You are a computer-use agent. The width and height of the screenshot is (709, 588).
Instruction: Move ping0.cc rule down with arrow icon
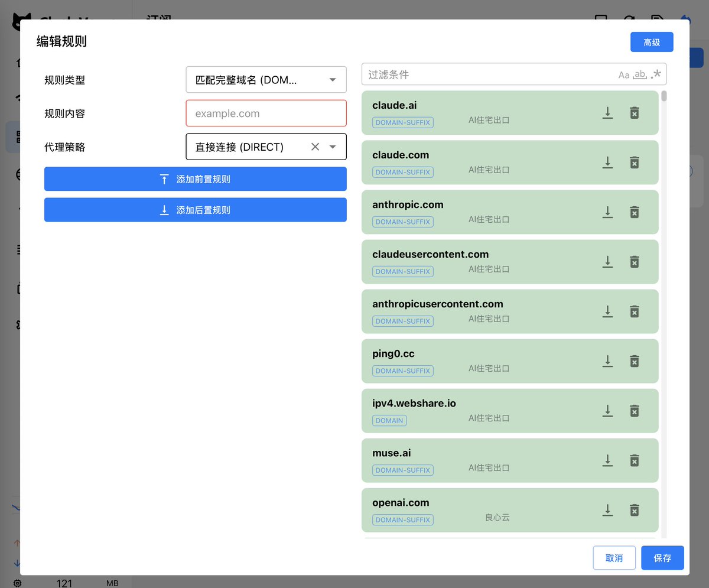(607, 361)
